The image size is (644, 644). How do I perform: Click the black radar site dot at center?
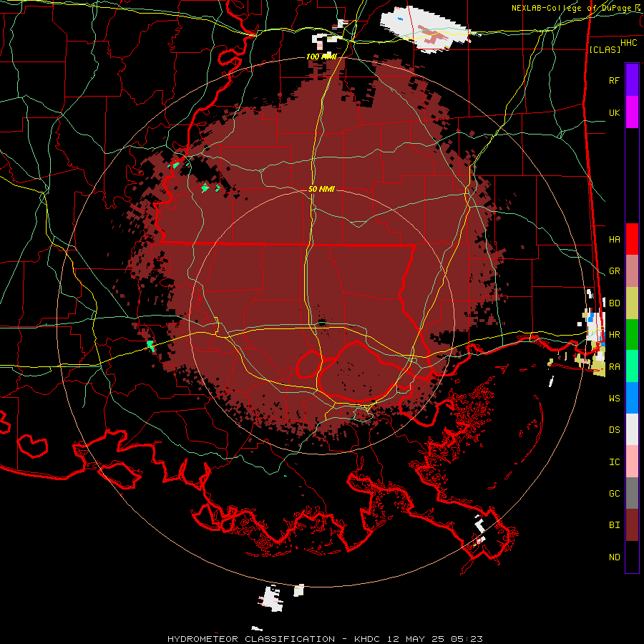pos(321,323)
